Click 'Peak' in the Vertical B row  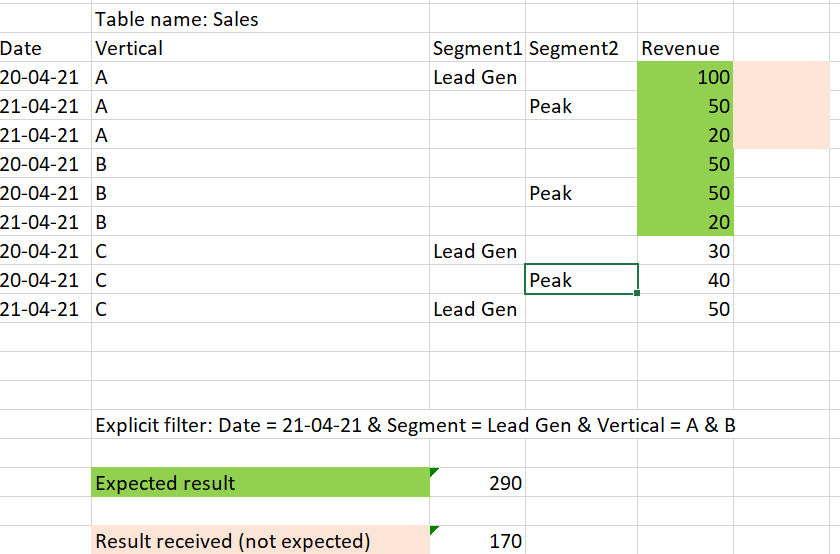pos(581,193)
